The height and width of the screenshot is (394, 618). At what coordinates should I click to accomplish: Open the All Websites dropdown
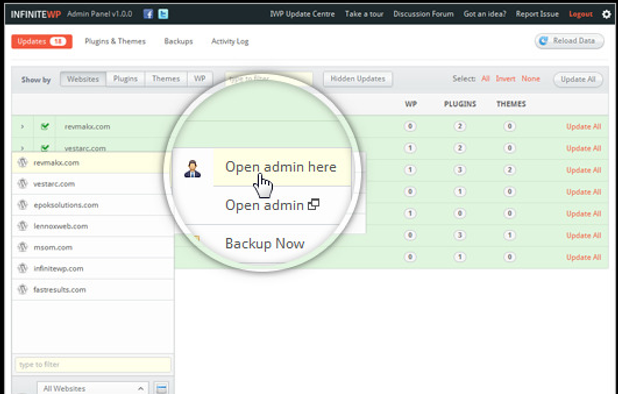93,388
